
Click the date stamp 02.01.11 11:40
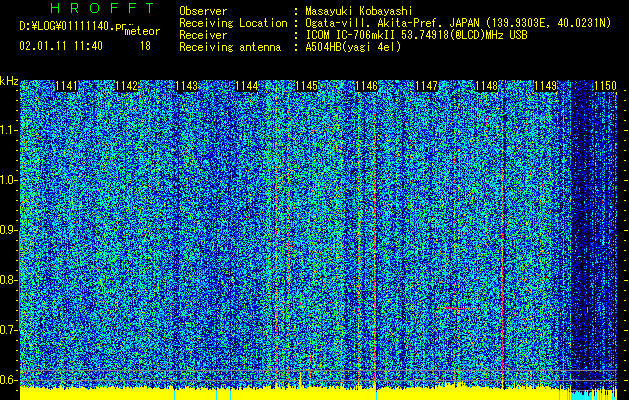pyautogui.click(x=61, y=46)
